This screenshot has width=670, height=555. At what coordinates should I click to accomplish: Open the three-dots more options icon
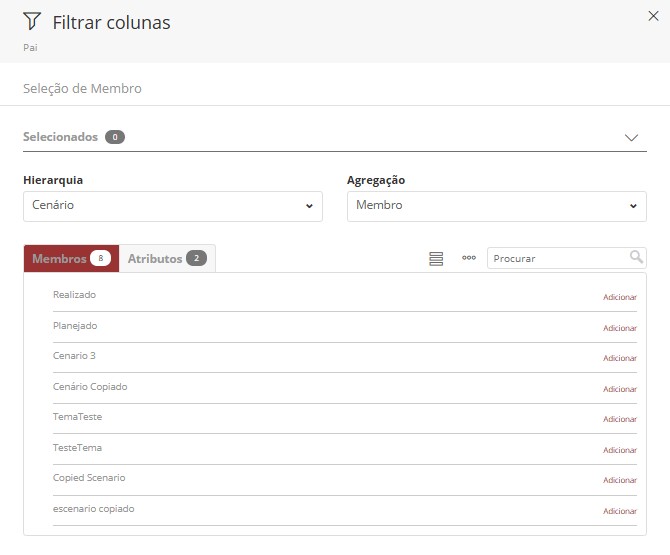468,258
